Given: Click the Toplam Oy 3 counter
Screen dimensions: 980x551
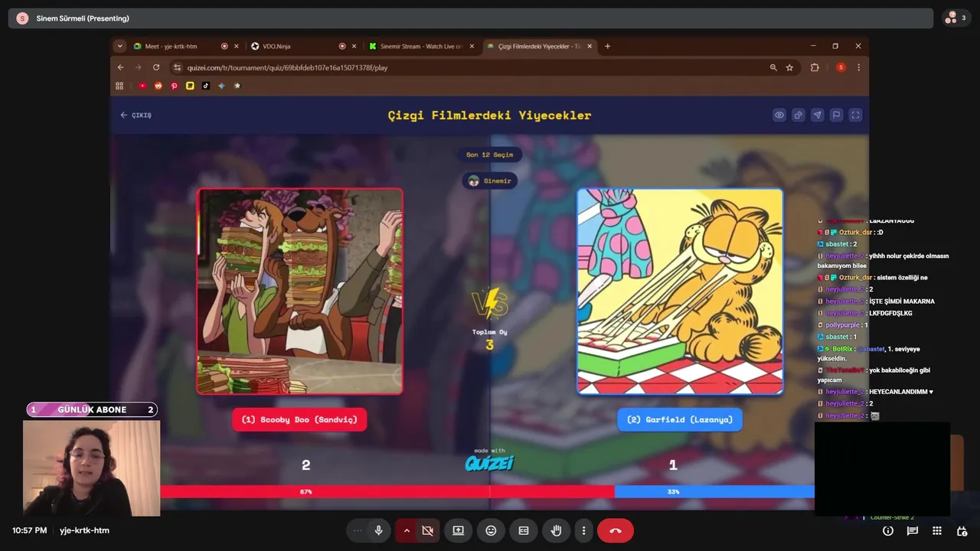Looking at the screenshot, I should click(x=490, y=340).
